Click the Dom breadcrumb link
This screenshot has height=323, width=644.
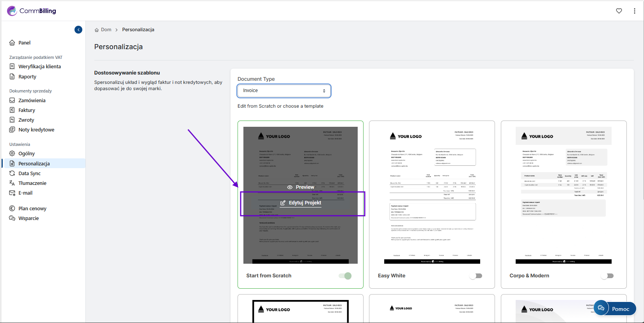106,30
